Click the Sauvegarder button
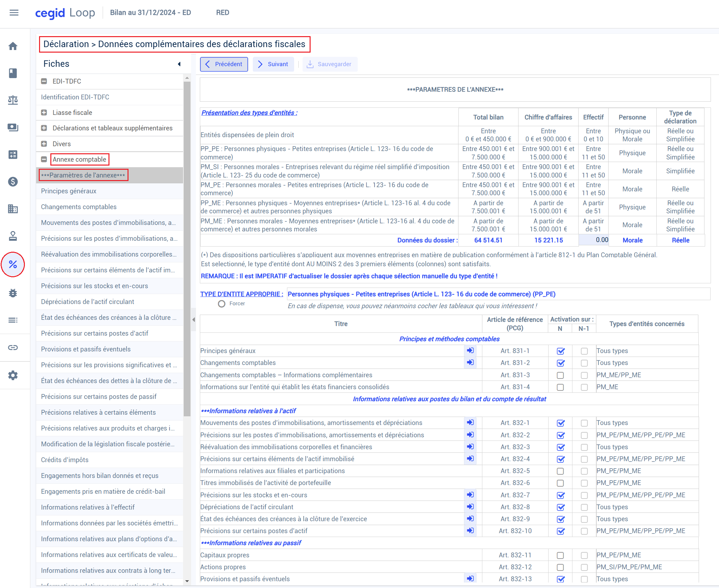The image size is (719, 588). click(x=330, y=64)
